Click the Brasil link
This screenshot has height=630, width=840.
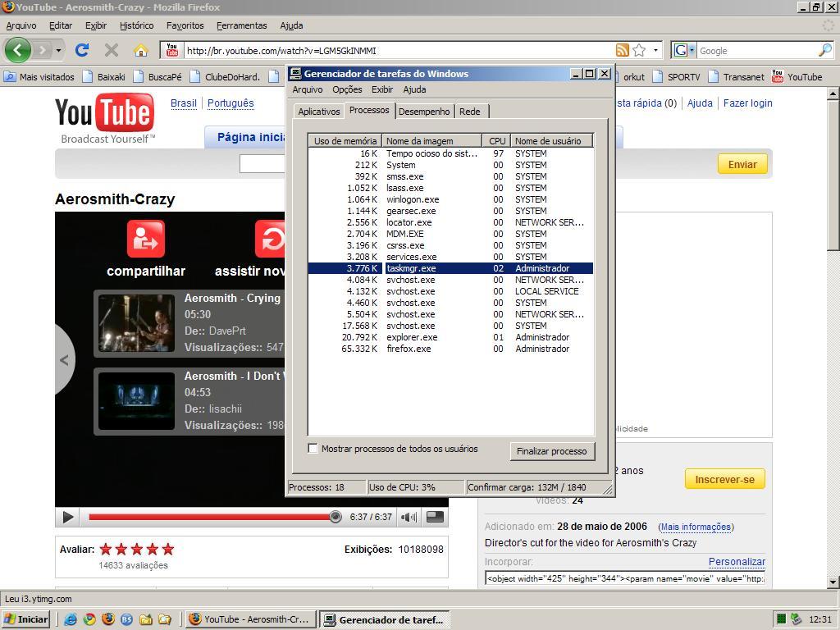[184, 103]
